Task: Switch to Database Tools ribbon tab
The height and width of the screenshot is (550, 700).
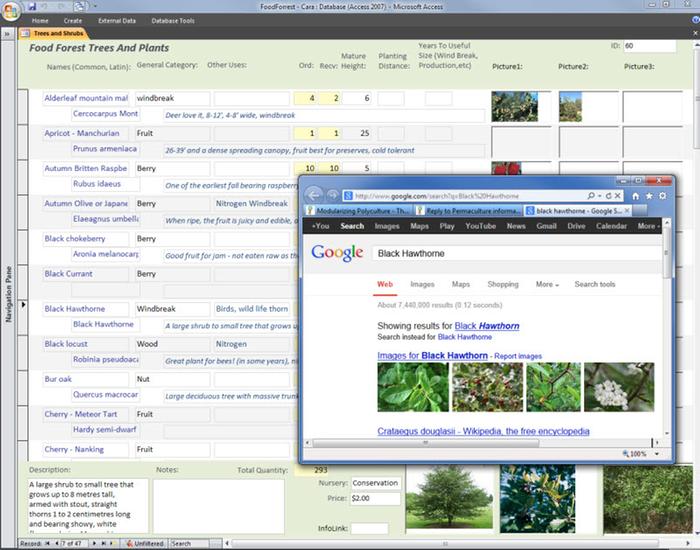Action: coord(173,20)
